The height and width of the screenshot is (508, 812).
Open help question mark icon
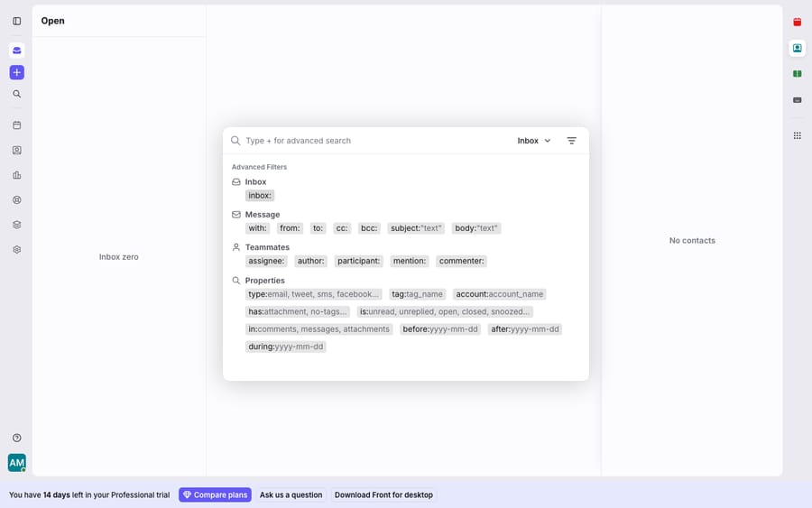pyautogui.click(x=16, y=439)
